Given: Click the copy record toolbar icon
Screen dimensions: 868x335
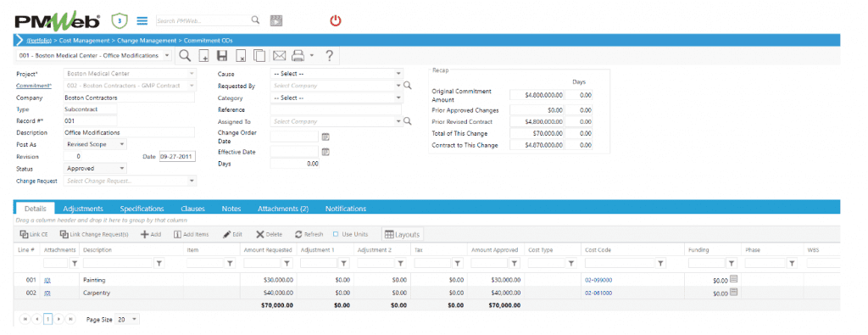Looking at the screenshot, I should point(259,55).
